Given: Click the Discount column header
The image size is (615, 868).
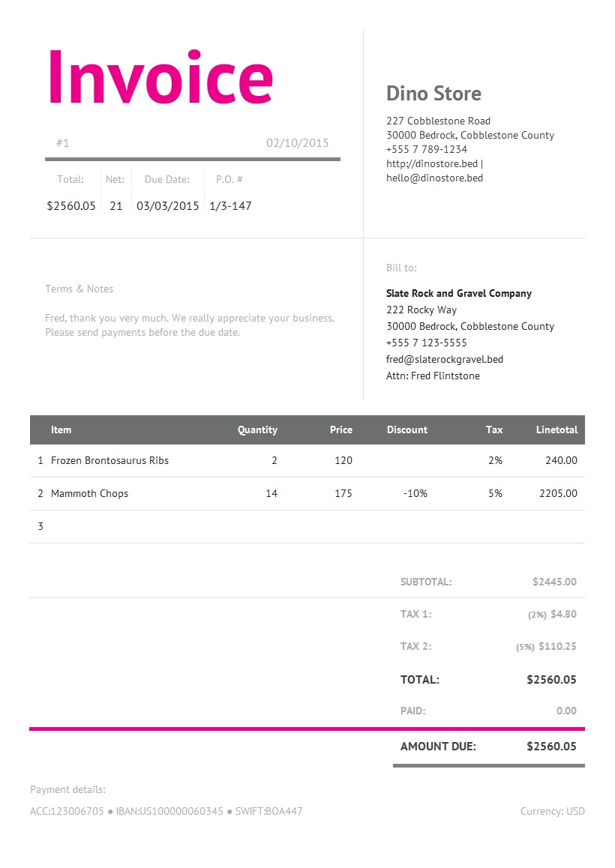Looking at the screenshot, I should (x=407, y=430).
